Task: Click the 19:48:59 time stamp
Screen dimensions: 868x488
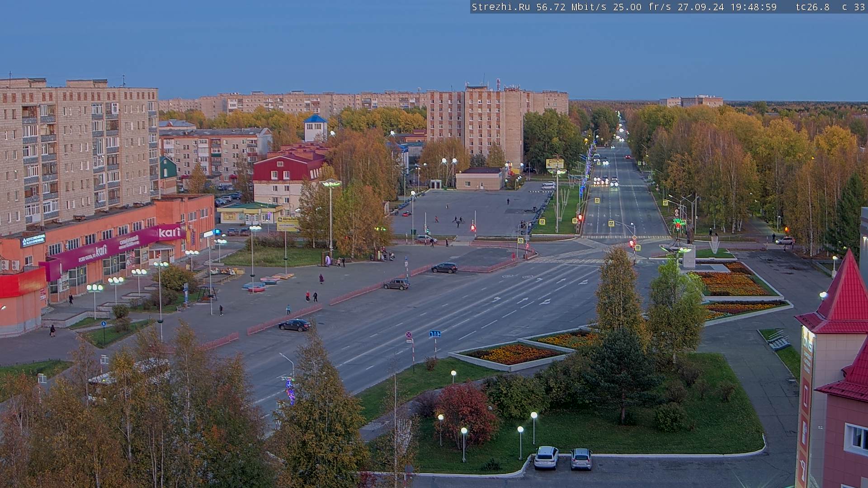Action: click(753, 7)
